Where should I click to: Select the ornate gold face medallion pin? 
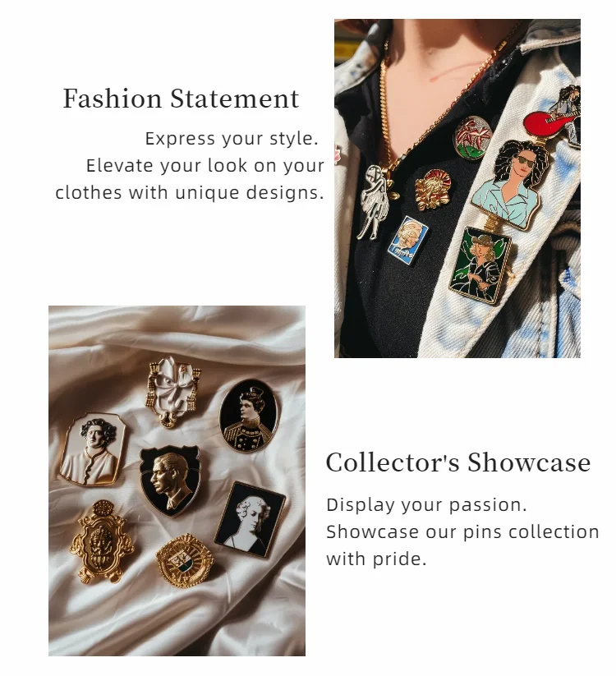click(101, 541)
